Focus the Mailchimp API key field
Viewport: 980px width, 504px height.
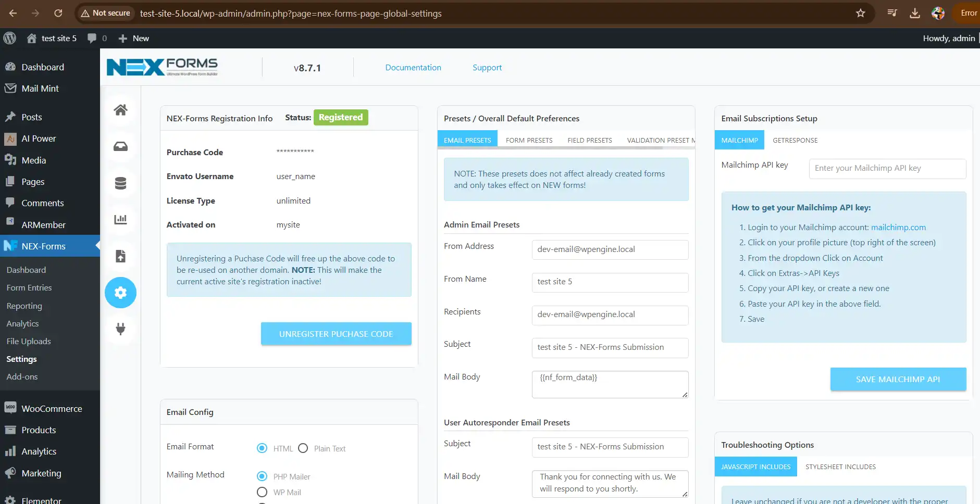tap(887, 169)
